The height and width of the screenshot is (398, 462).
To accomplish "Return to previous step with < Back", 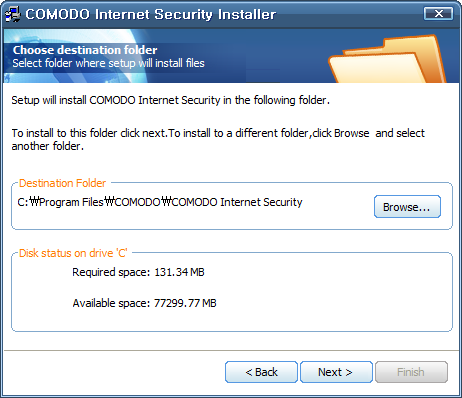I will point(261,372).
